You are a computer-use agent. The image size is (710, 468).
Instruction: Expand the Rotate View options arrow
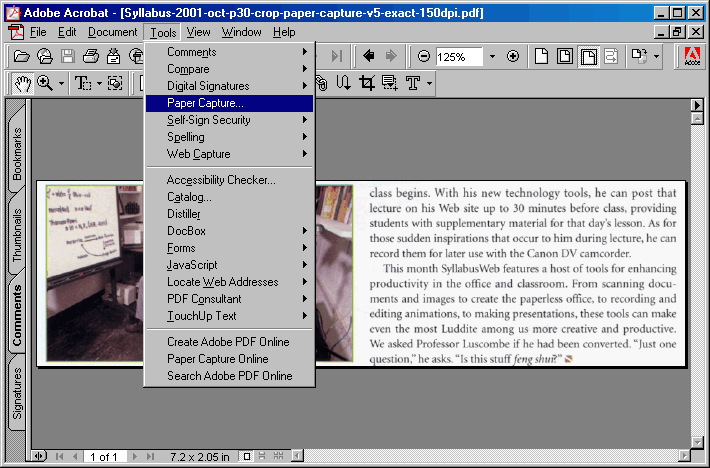(656, 57)
